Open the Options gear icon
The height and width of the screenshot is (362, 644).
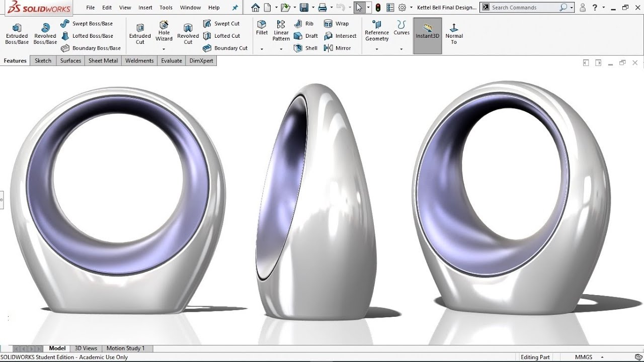point(402,8)
